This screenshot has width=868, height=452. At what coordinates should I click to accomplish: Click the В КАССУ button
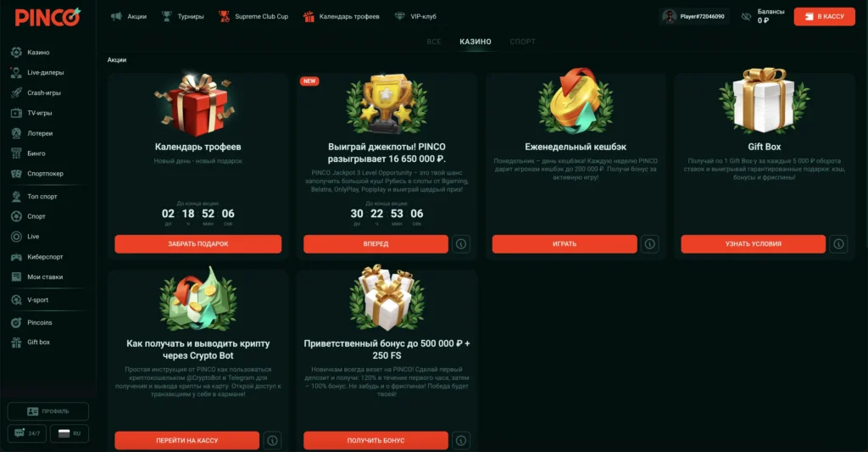(824, 17)
